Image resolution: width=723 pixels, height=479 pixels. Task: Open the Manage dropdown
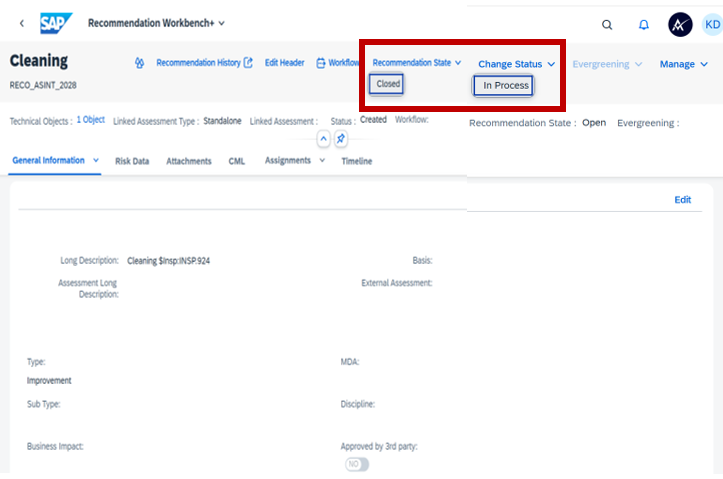683,64
